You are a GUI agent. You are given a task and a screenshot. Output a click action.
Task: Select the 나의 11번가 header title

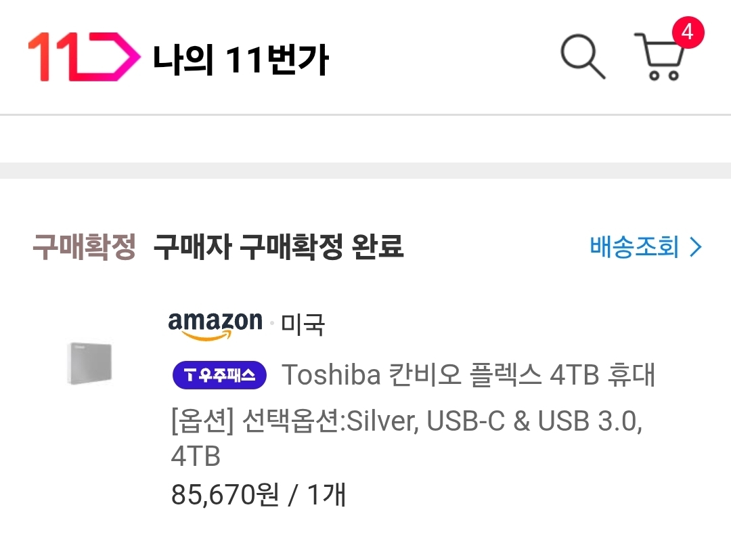pyautogui.click(x=241, y=60)
